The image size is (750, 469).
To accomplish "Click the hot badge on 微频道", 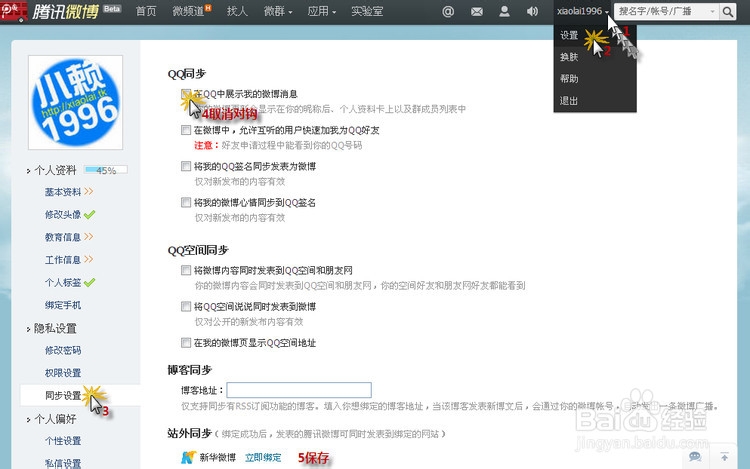I will 208,7.
